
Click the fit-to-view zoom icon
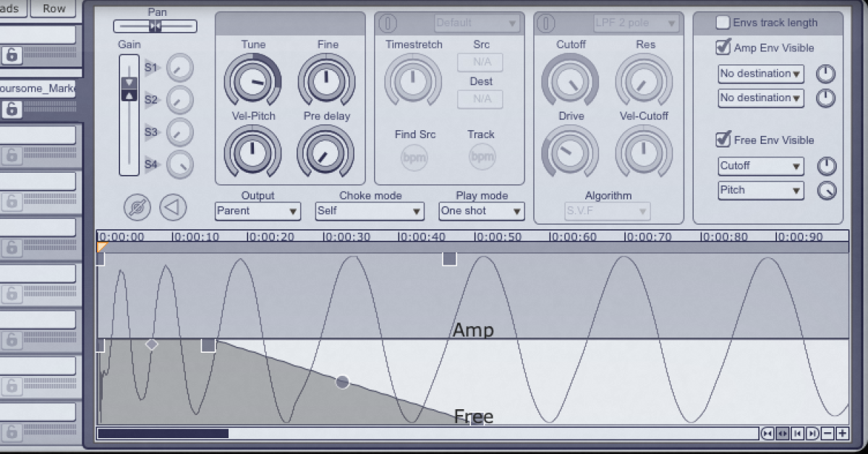[x=767, y=433]
